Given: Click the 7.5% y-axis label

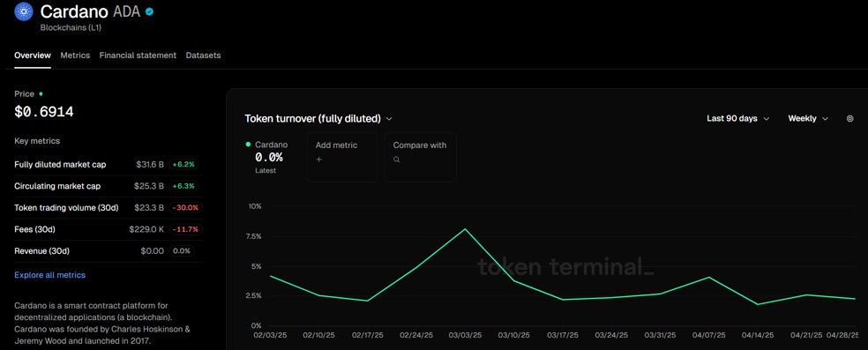Looking at the screenshot, I should pyautogui.click(x=252, y=236).
